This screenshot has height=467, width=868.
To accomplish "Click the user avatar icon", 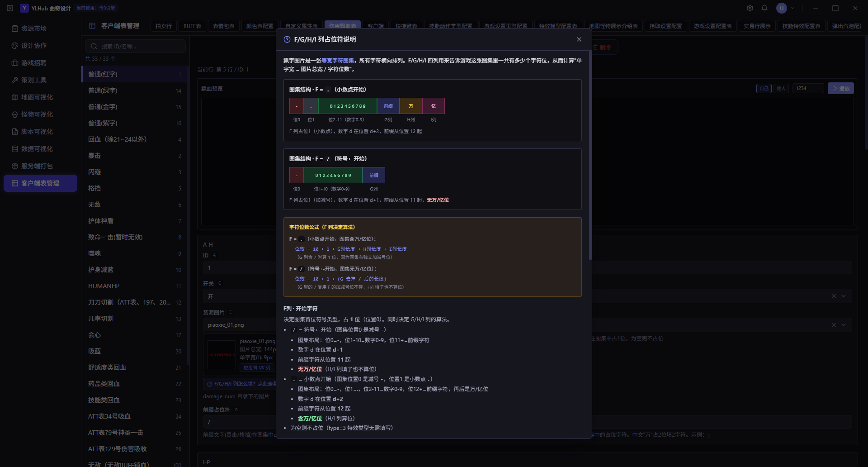I will tap(782, 8).
